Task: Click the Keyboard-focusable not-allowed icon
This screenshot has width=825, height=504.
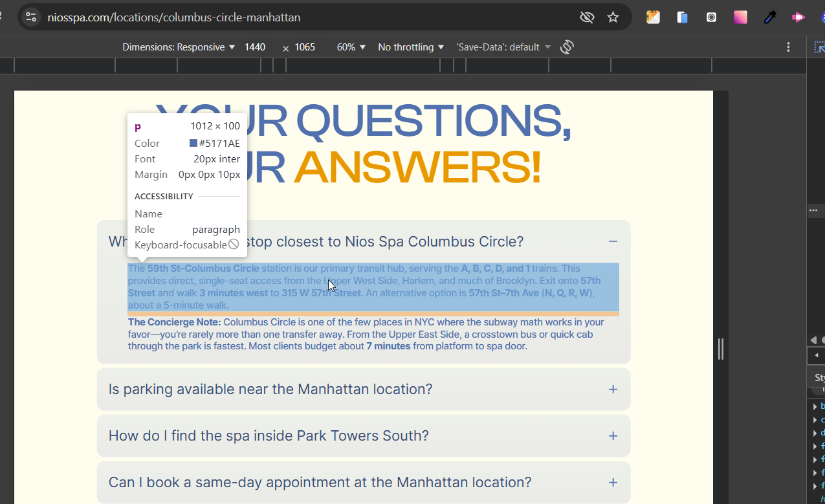Action: [x=234, y=245]
